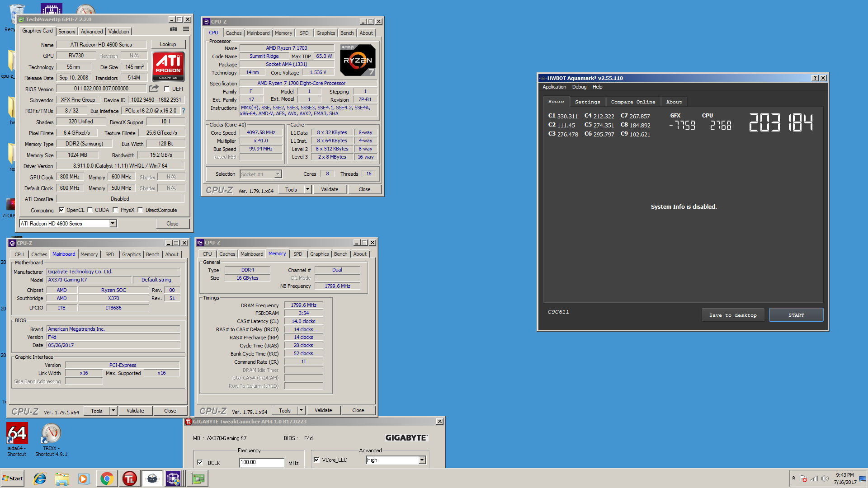Image resolution: width=868 pixels, height=488 pixels.
Task: Select the Aquamark taskbar icon
Action: click(152, 479)
